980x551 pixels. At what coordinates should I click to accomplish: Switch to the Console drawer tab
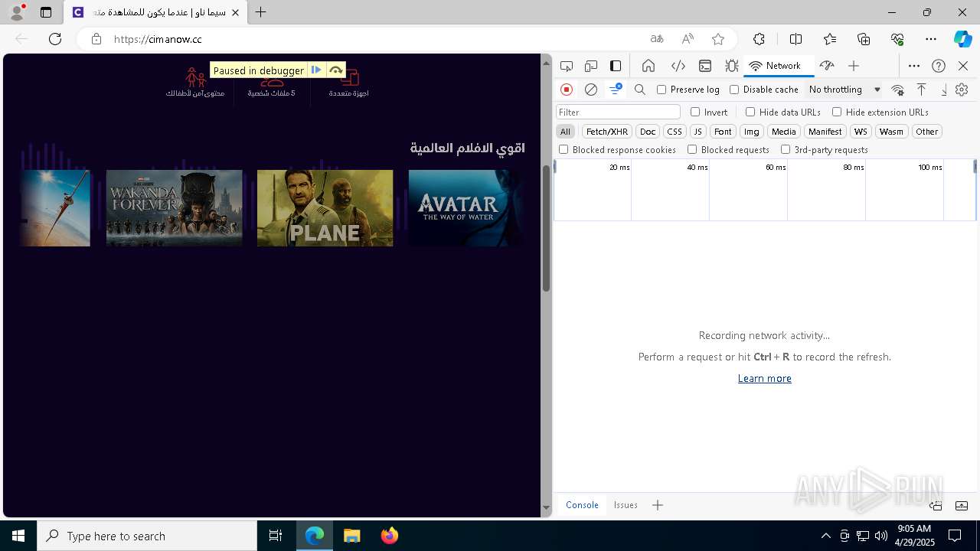(582, 505)
